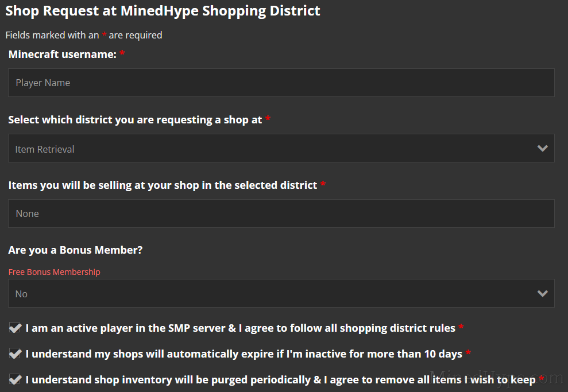
Task: Click the 'I am an active player' label text
Action: click(240, 328)
